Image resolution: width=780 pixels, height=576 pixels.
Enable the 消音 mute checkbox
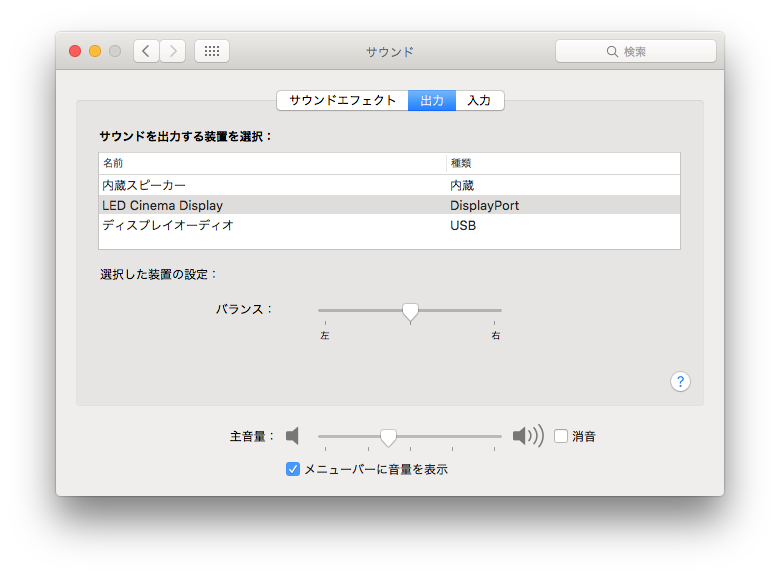pos(561,436)
